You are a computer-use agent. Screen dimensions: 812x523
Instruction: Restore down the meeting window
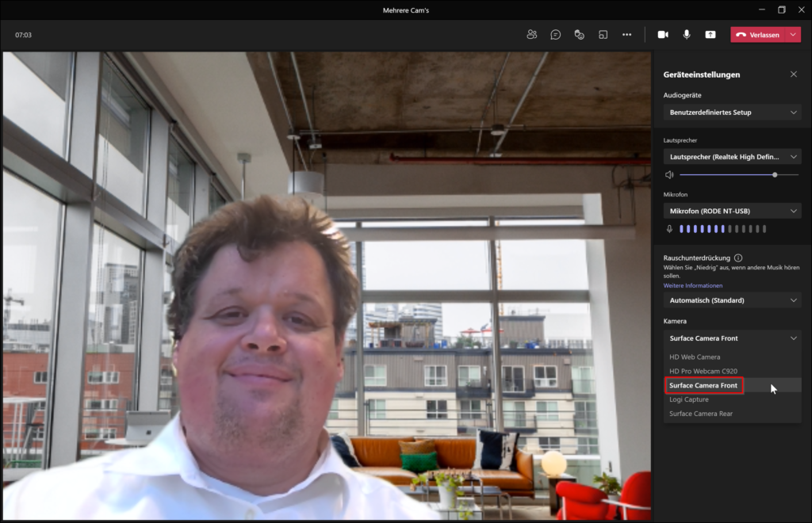[782, 10]
